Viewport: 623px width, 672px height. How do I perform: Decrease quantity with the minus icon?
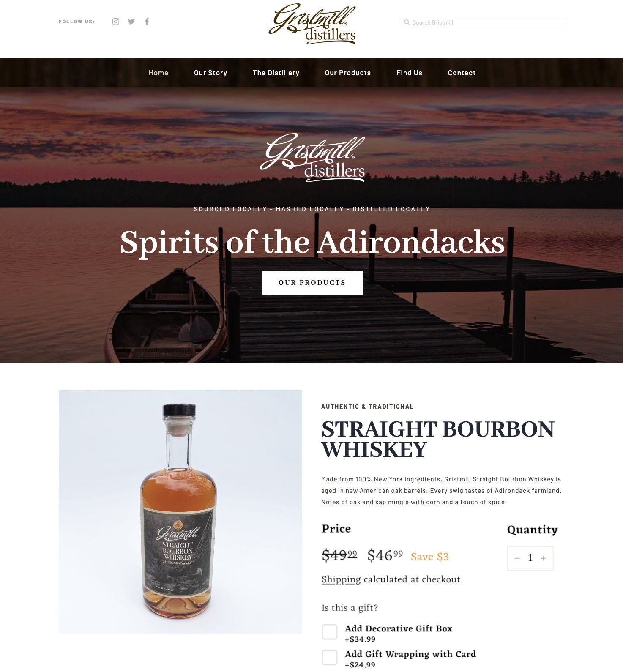[517, 558]
